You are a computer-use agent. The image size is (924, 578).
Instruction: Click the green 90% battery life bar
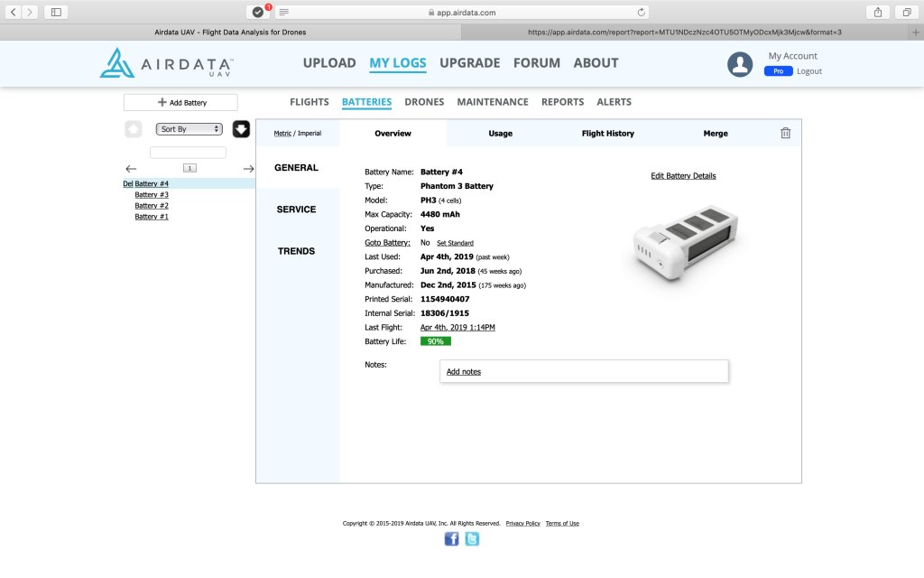tap(436, 341)
